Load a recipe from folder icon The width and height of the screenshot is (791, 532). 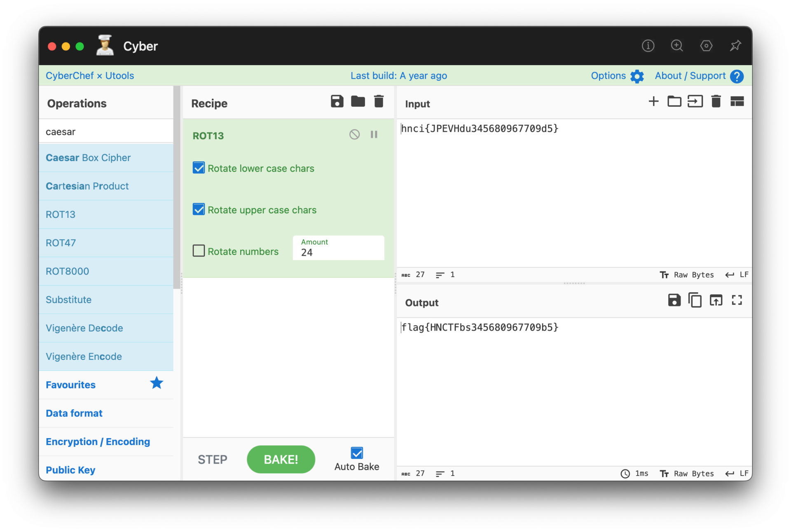tap(358, 101)
